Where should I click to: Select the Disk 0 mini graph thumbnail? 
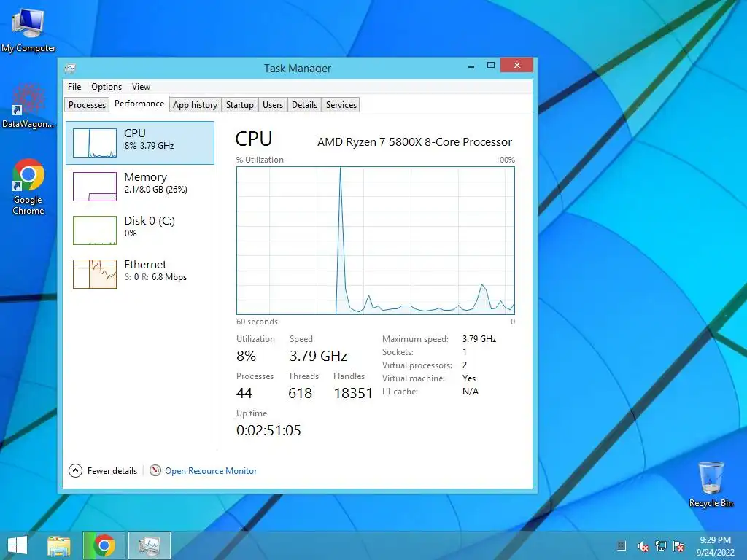click(x=94, y=230)
